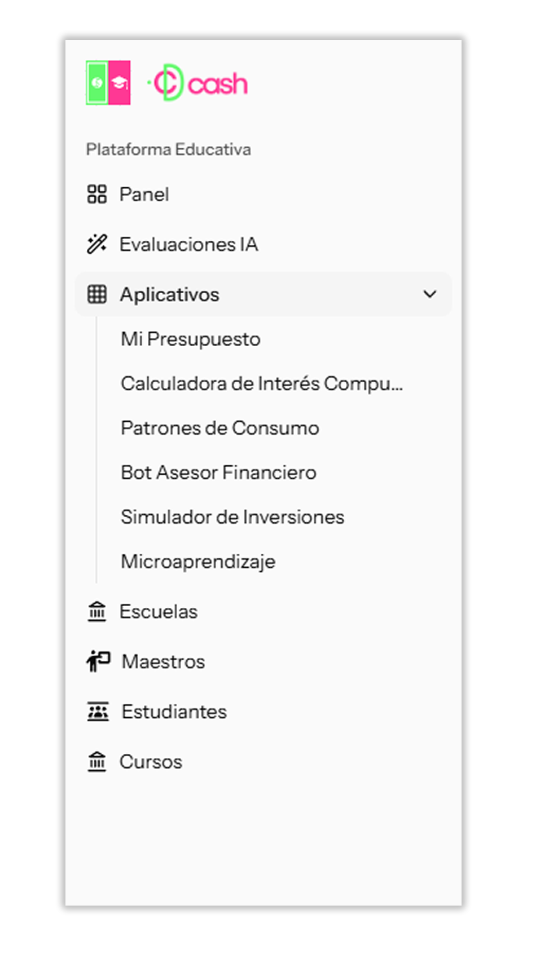The height and width of the screenshot is (980, 549).
Task: Collapse the Aplicativos submenu with the chevron
Action: pos(430,294)
